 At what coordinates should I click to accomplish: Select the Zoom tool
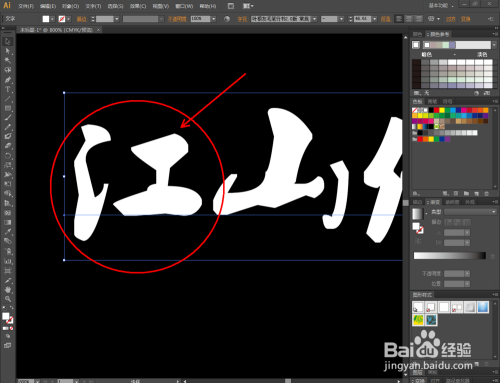8,299
